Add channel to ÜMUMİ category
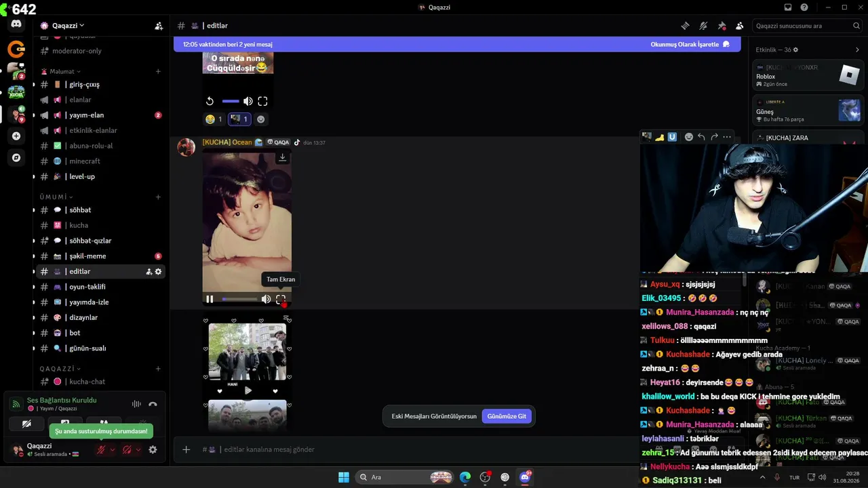This screenshot has width=868, height=488. click(x=158, y=197)
